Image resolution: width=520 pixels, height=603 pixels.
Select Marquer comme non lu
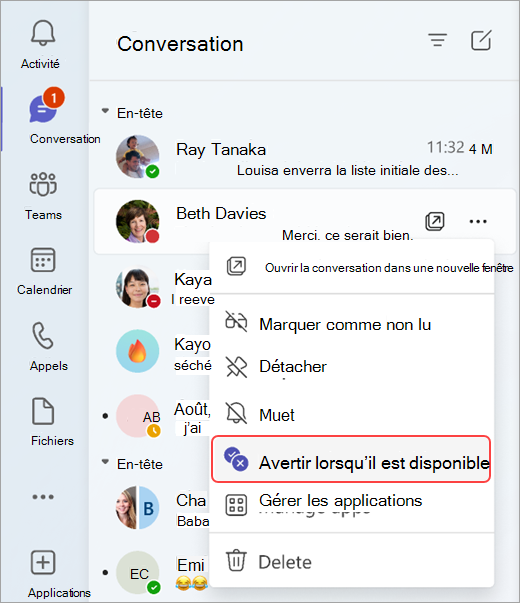click(x=352, y=324)
